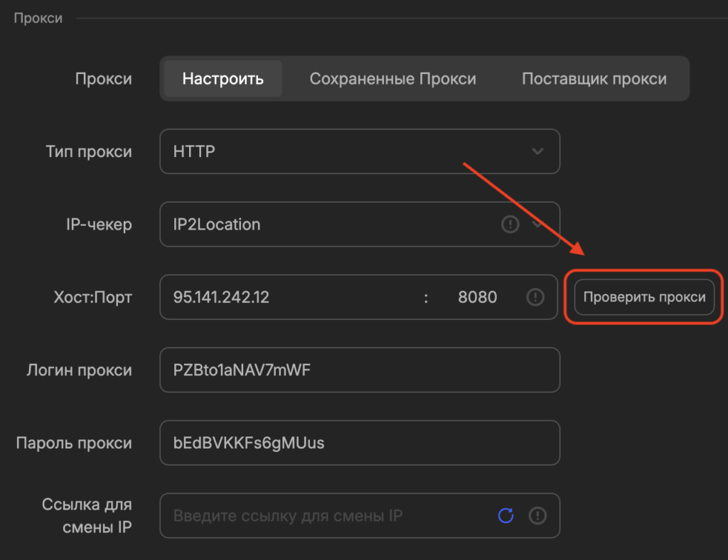Click the Введите ссылку для смены IP field
This screenshot has width=728, height=560.
pyautogui.click(x=320, y=515)
